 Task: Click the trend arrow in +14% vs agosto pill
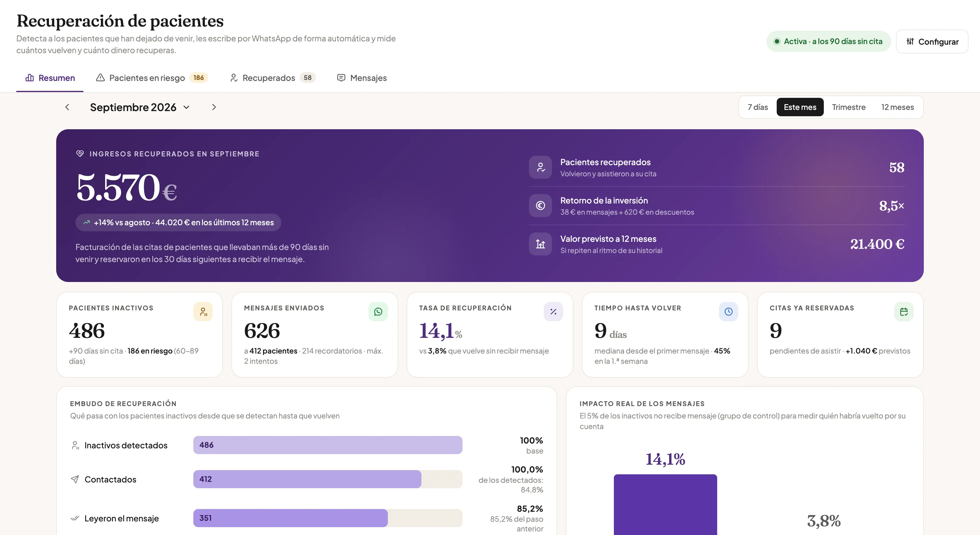point(86,223)
